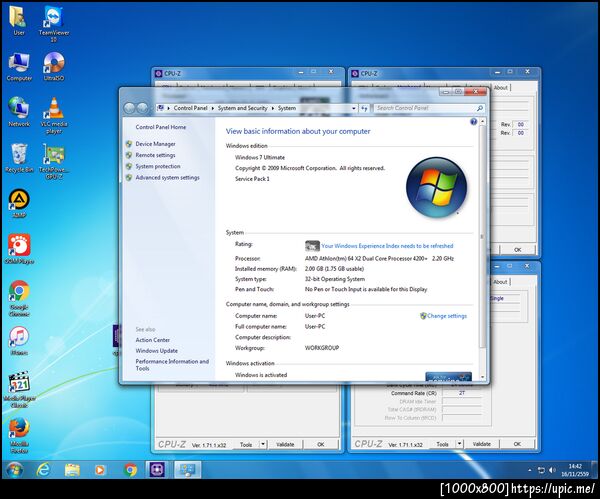
Task: Click the Show desktop strip
Action: [595, 470]
